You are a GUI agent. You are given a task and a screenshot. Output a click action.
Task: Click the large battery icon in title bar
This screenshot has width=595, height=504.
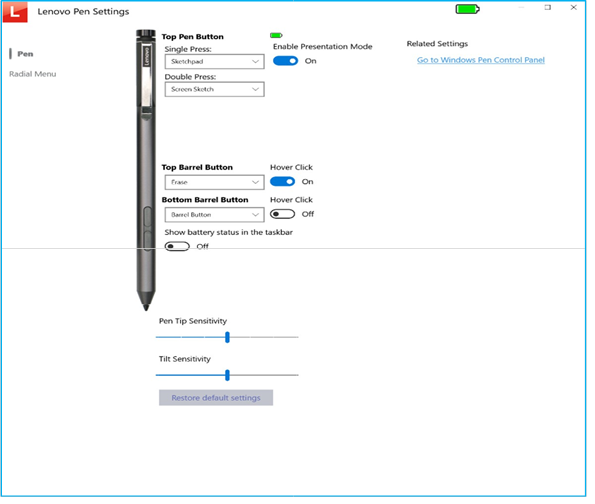click(x=468, y=9)
